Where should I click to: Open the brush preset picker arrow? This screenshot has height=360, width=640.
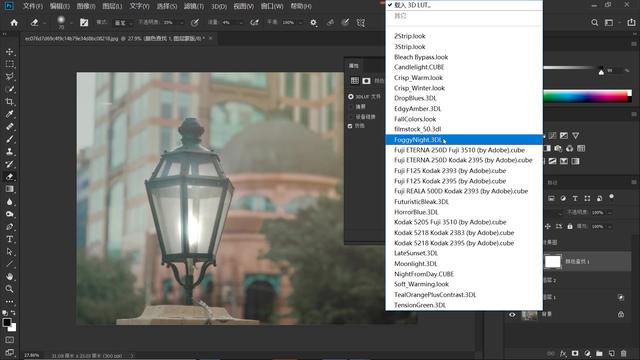tap(71, 23)
